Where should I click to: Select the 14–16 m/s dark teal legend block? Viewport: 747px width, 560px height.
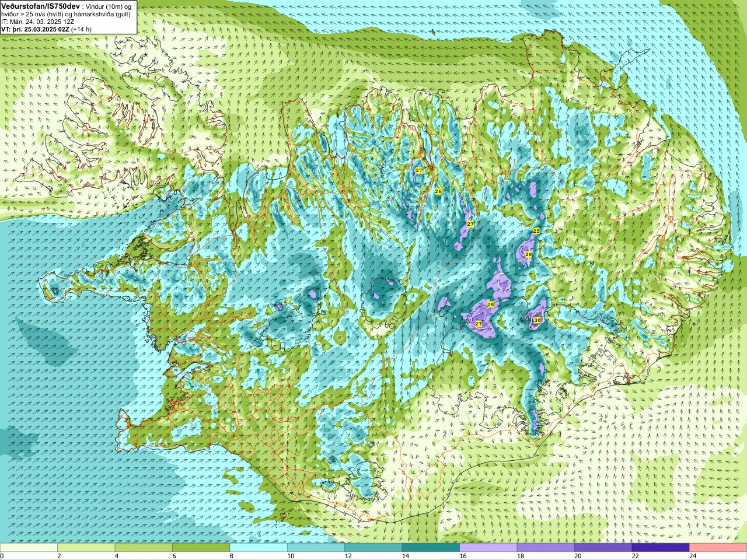[431, 548]
